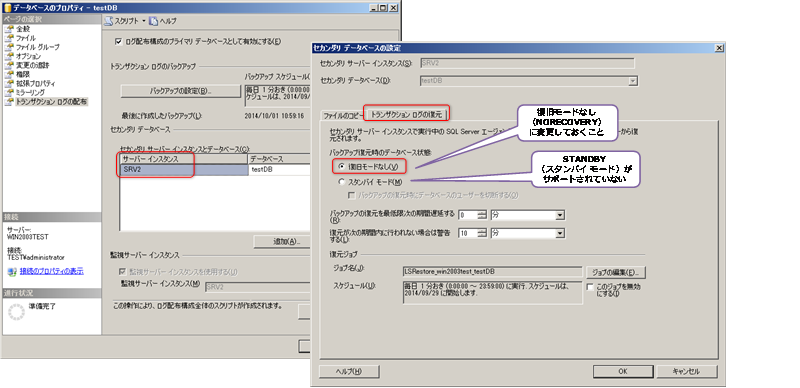Viewport: 800px width, 388px height.
Task: Click the スクリプト toolbar icon
Action: coord(109,21)
